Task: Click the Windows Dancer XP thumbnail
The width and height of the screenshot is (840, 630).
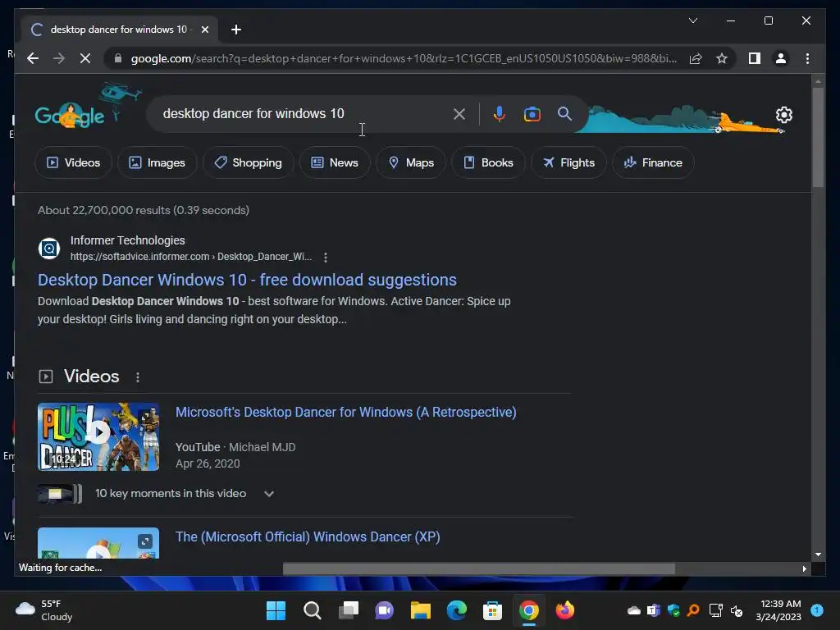Action: (98, 543)
